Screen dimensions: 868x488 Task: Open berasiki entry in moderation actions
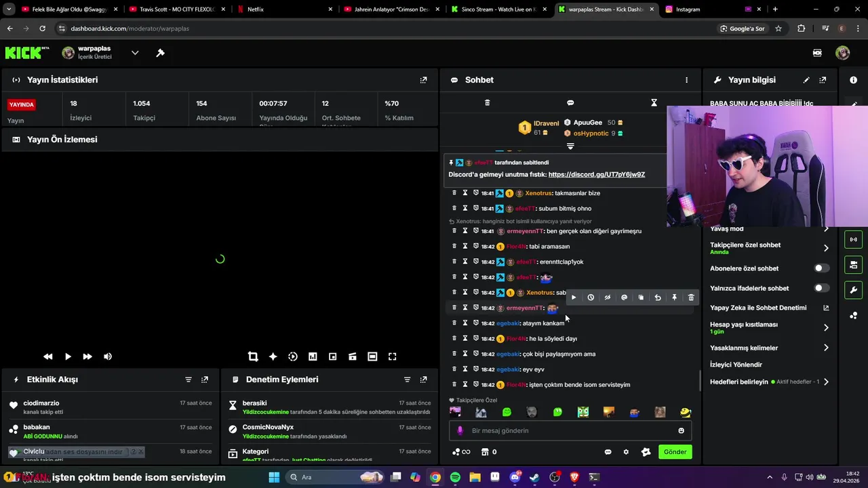click(255, 403)
